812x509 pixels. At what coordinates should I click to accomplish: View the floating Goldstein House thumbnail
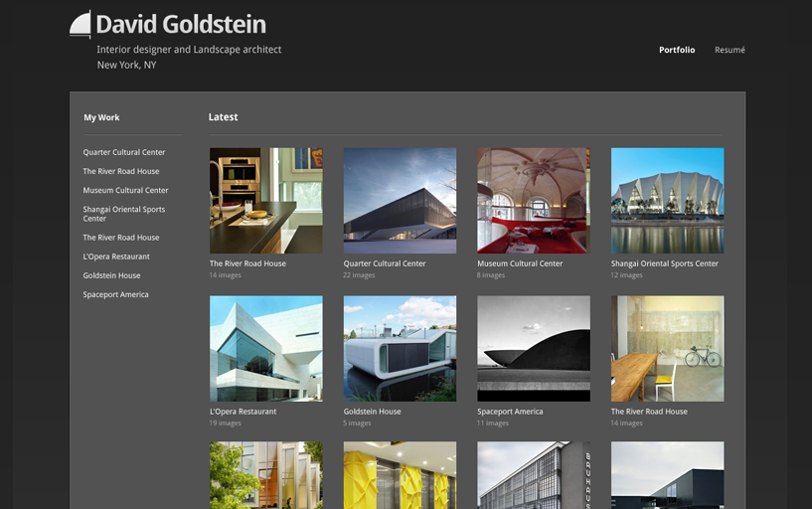pyautogui.click(x=400, y=349)
